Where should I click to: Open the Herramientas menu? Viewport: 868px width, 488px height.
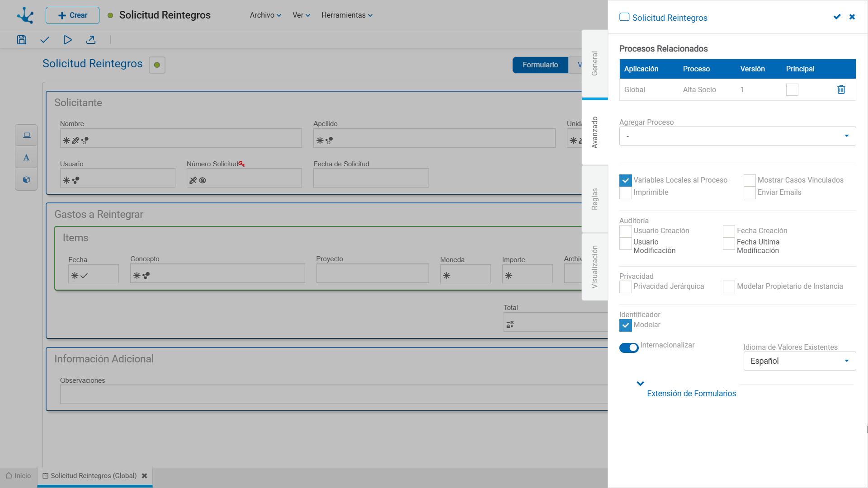pos(347,15)
